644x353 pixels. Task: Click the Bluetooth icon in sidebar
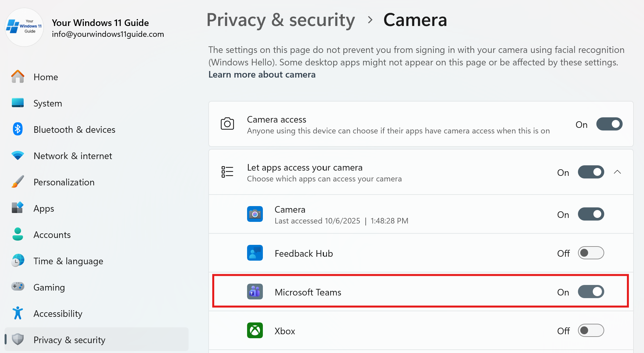coord(18,129)
